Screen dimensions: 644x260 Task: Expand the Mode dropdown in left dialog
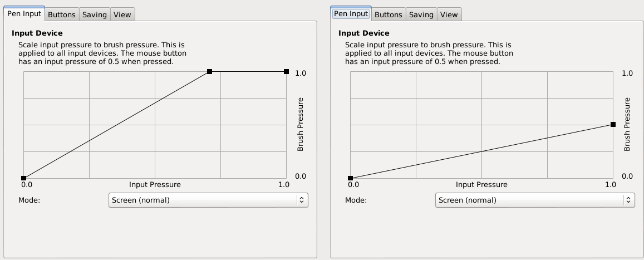pyautogui.click(x=208, y=200)
